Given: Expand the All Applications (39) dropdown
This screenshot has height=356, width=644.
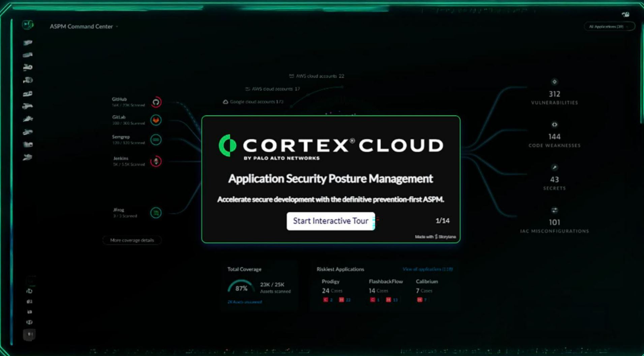Looking at the screenshot, I should [609, 26].
